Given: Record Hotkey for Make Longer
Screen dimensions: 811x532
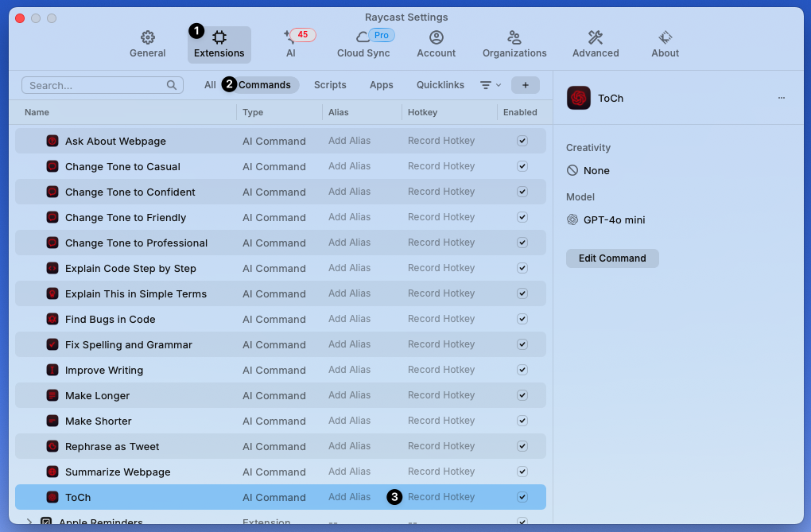Looking at the screenshot, I should pyautogui.click(x=441, y=395).
